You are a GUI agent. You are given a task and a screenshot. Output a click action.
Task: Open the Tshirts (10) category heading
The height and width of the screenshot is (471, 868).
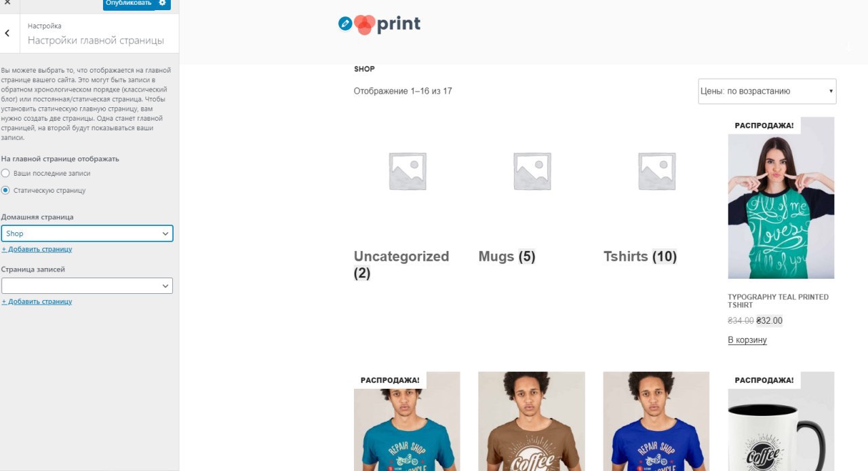tap(640, 257)
